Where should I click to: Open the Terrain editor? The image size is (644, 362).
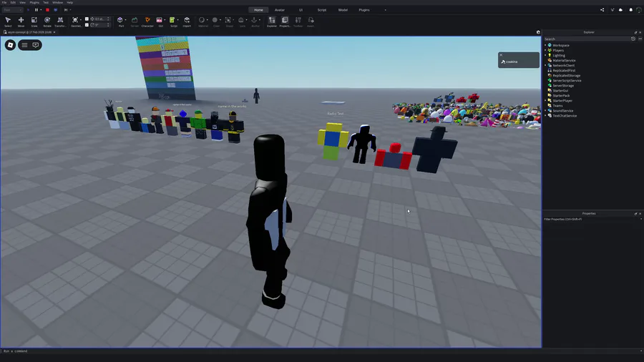coord(135,21)
